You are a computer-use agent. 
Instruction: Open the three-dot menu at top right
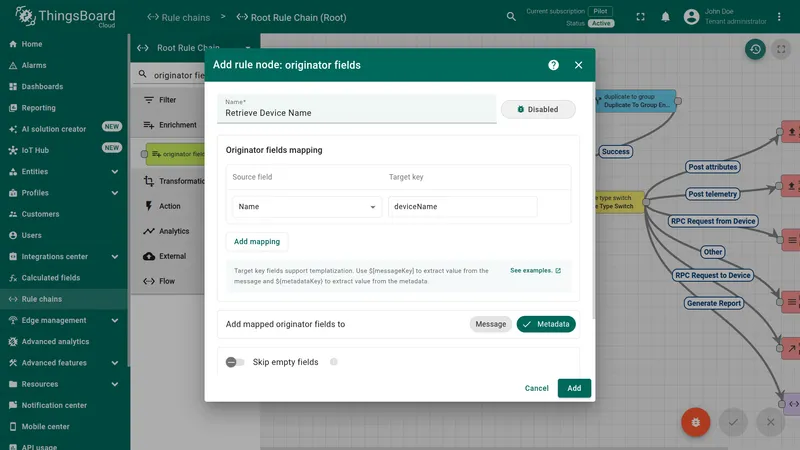(779, 17)
